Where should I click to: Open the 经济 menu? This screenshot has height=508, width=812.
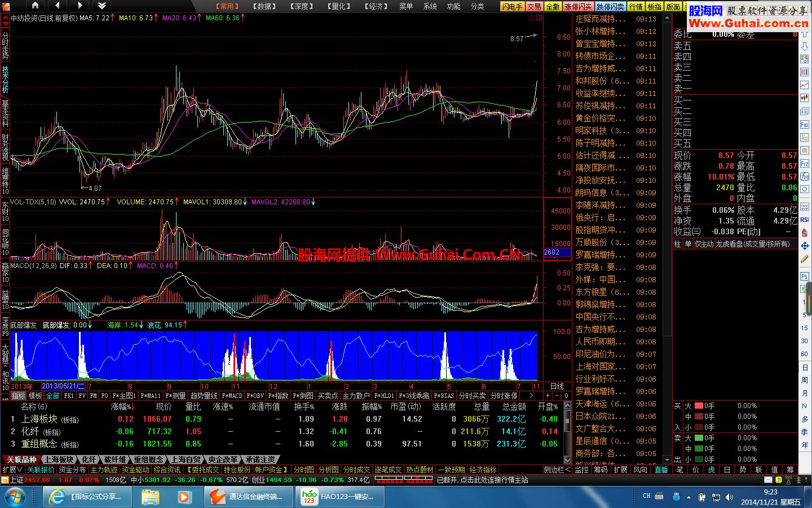376,6
